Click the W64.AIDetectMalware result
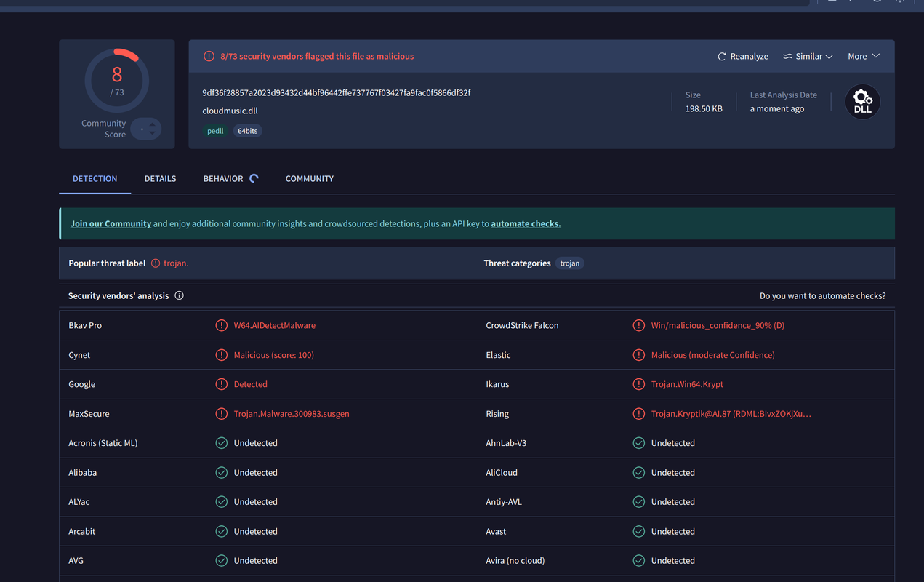 coord(275,326)
